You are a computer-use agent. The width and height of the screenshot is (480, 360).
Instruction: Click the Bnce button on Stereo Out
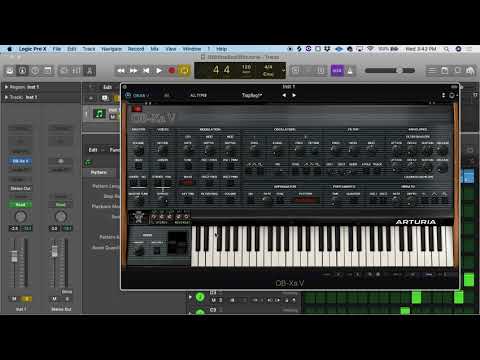67,292
